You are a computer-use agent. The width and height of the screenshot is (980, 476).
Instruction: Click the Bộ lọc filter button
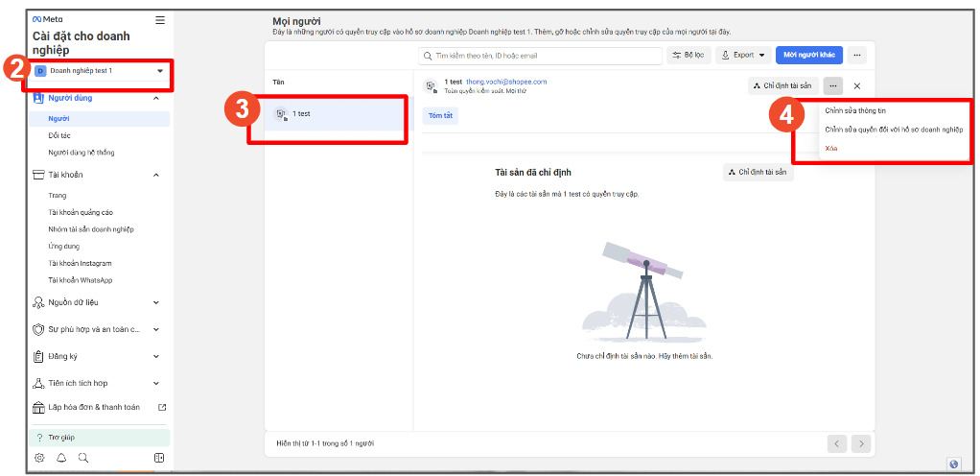[x=688, y=55]
